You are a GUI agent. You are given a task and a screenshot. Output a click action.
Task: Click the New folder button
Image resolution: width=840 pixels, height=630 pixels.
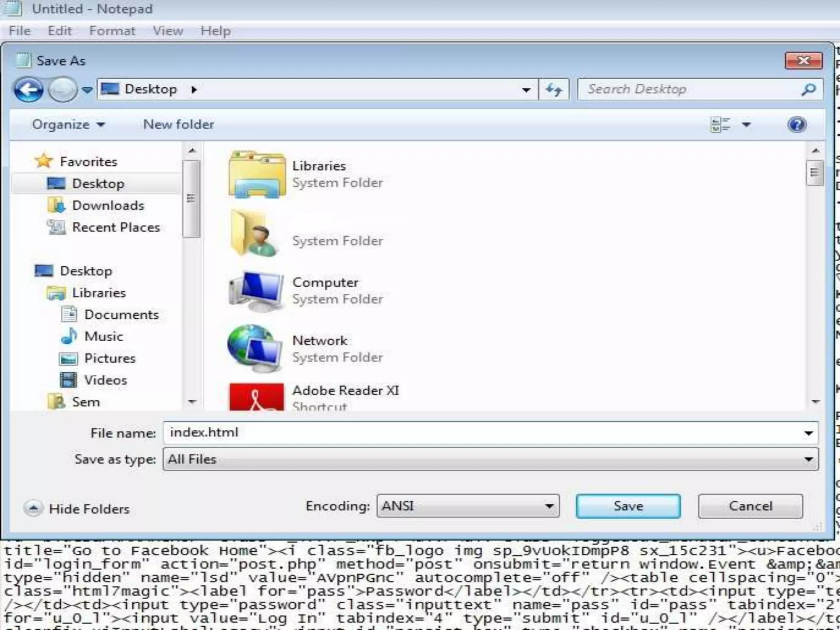(178, 124)
